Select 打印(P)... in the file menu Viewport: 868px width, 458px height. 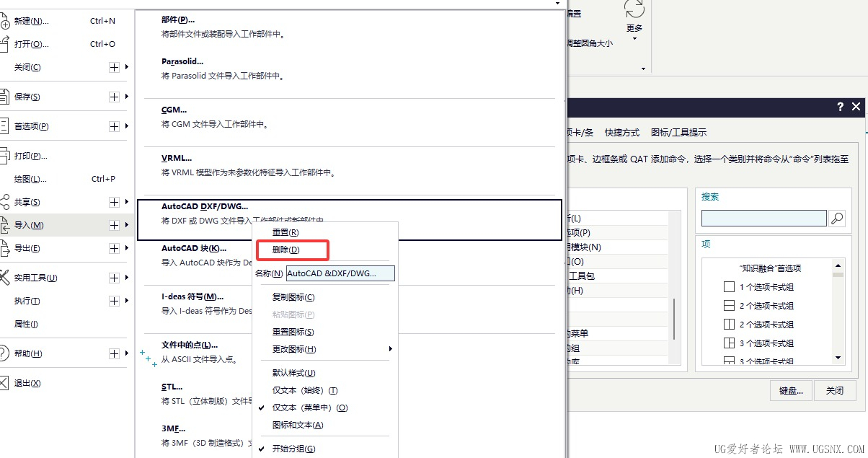(x=31, y=156)
